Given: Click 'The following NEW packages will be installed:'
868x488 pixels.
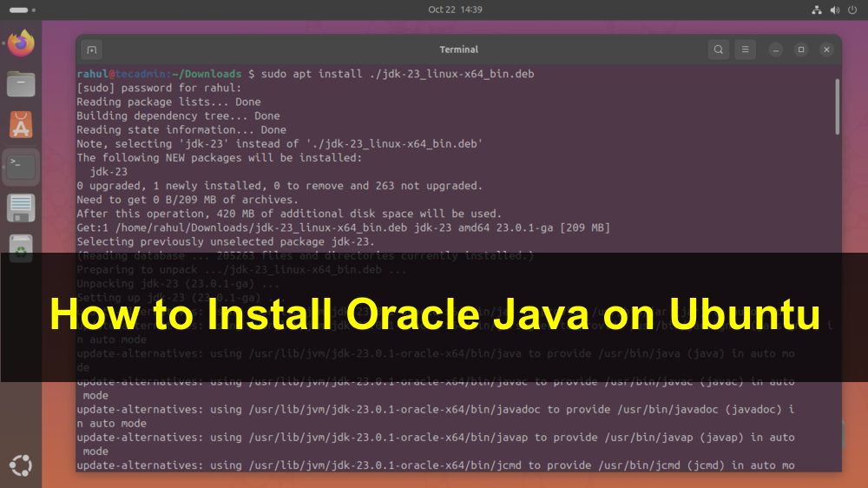Looking at the screenshot, I should [x=220, y=158].
